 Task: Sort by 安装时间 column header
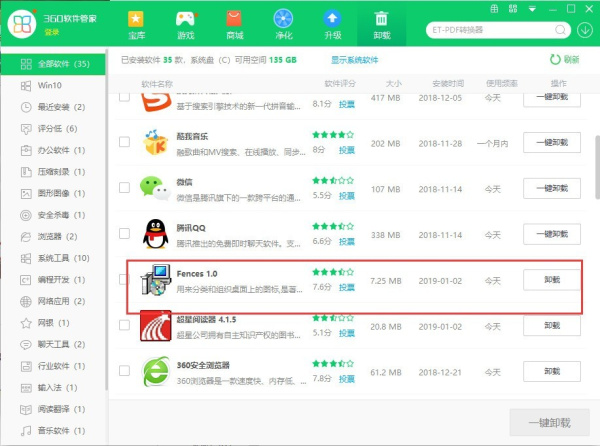point(441,83)
